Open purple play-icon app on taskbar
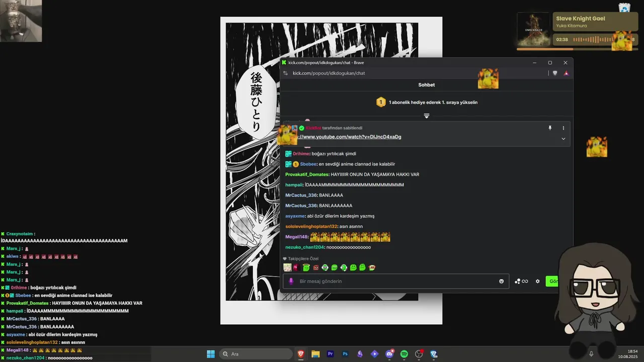Image resolution: width=644 pixels, height=362 pixels. click(x=374, y=354)
